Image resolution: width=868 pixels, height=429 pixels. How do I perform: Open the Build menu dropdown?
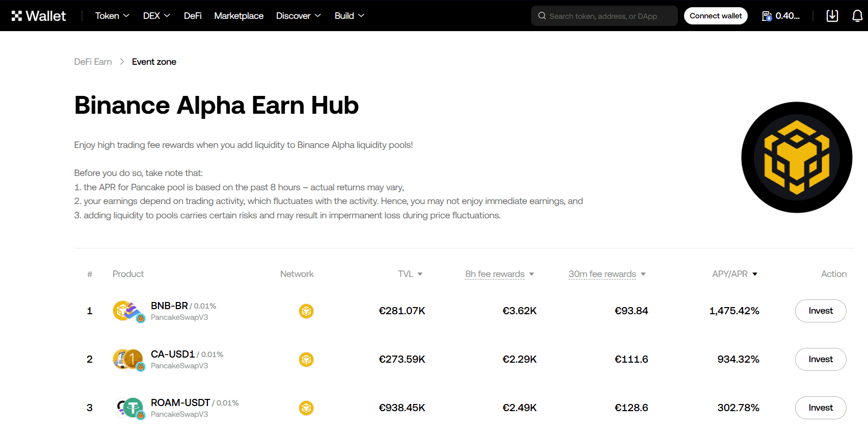pos(349,16)
